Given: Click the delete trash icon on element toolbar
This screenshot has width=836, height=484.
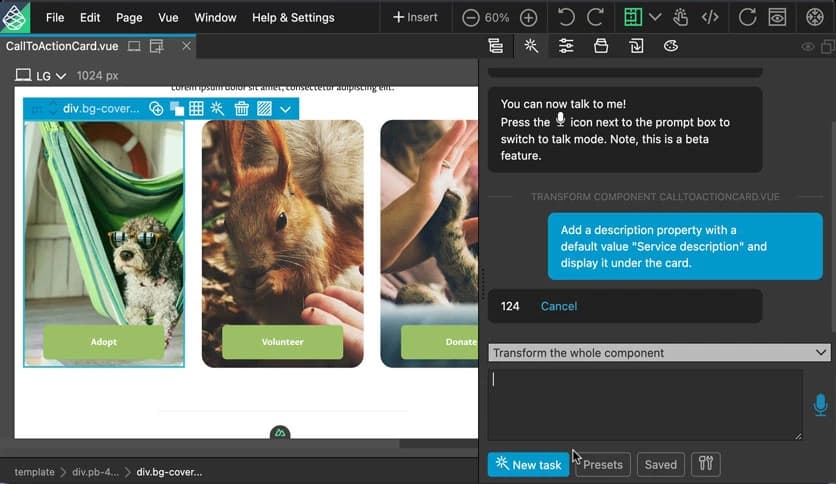Looking at the screenshot, I should [x=242, y=109].
